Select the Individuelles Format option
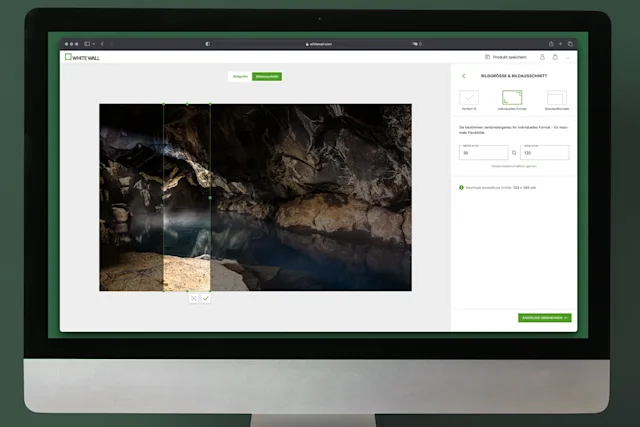The width and height of the screenshot is (640, 427). point(512,100)
